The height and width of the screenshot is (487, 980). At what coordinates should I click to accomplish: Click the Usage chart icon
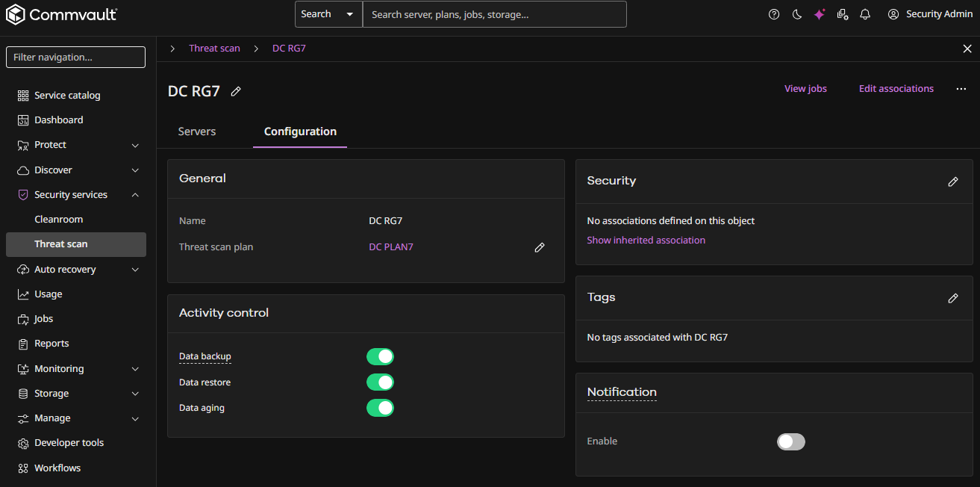point(23,294)
